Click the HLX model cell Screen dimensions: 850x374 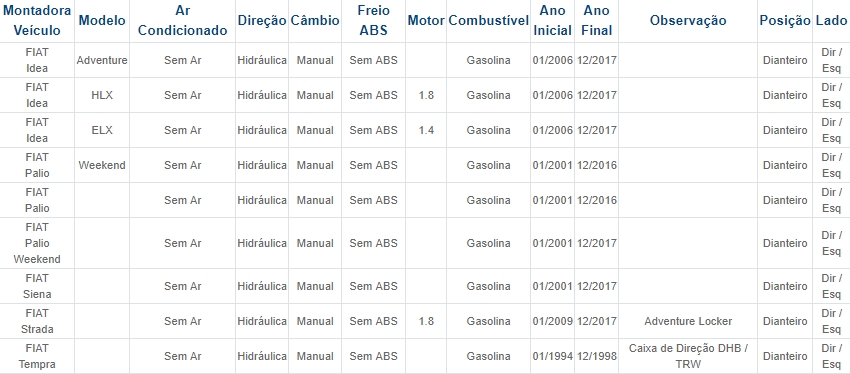pyautogui.click(x=102, y=95)
